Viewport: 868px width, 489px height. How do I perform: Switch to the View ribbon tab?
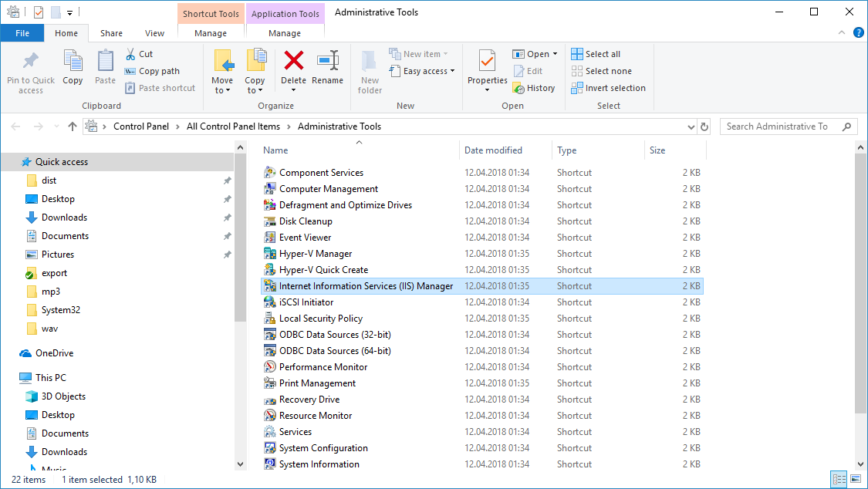pyautogui.click(x=154, y=33)
